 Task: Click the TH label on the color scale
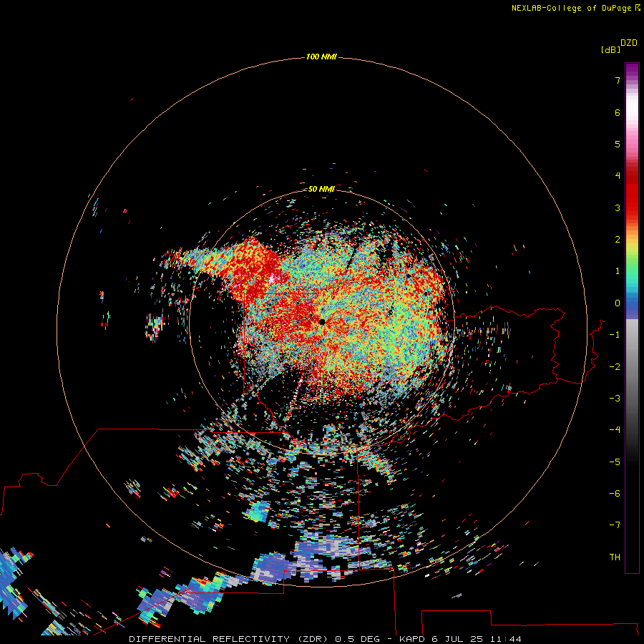615,557
